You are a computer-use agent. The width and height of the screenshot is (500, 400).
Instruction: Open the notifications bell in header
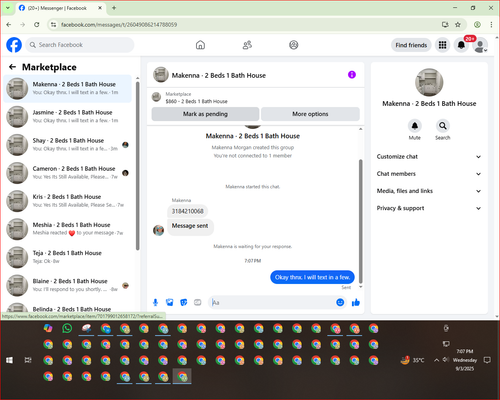pos(461,45)
